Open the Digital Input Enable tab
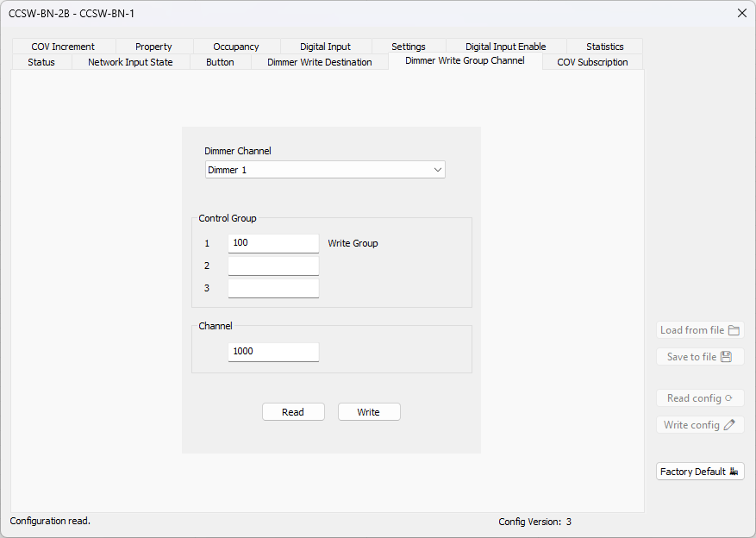Image resolution: width=756 pixels, height=538 pixels. (506, 47)
